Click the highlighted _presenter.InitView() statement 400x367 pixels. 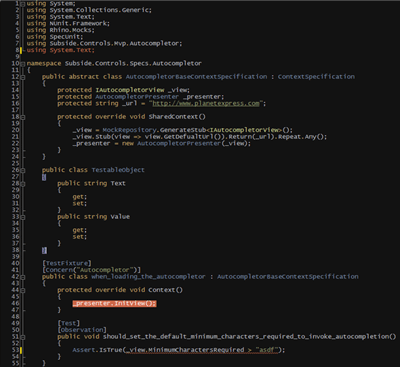click(x=114, y=303)
